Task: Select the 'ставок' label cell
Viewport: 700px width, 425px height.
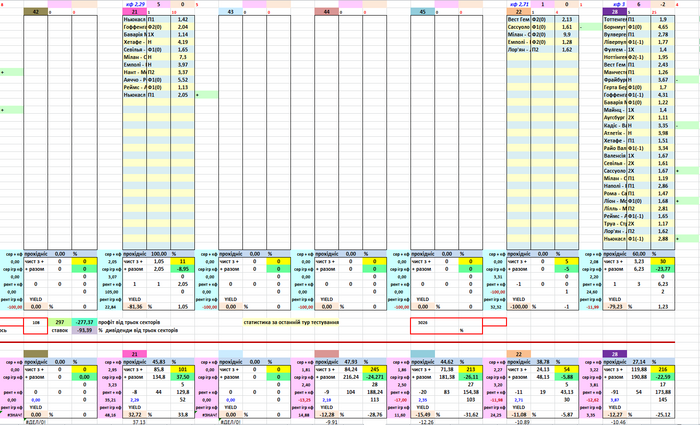Action: click(60, 330)
